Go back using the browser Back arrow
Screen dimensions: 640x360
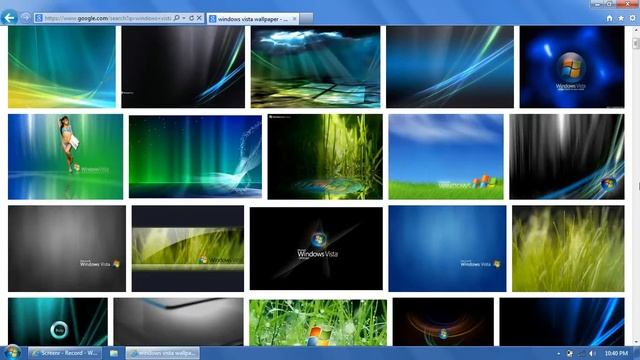(9, 18)
